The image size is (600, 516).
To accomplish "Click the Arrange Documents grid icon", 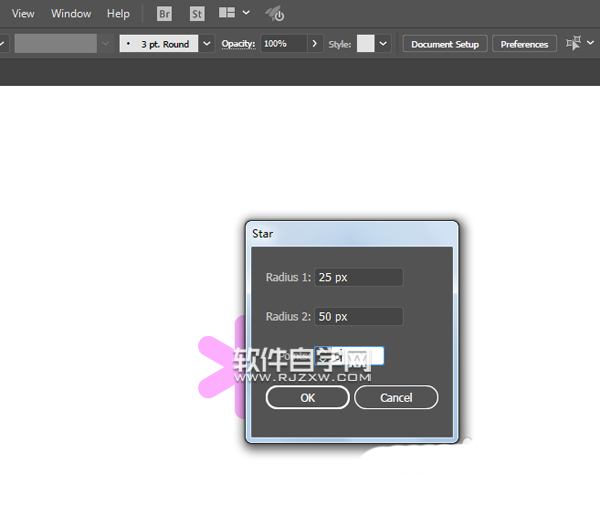I will (x=227, y=13).
